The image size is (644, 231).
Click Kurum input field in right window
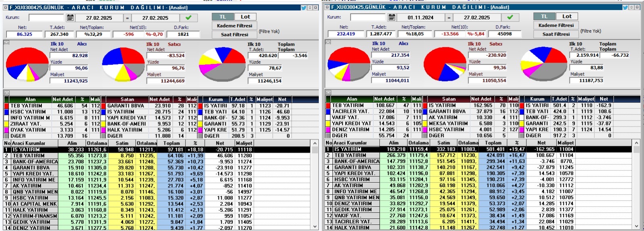(x=368, y=17)
